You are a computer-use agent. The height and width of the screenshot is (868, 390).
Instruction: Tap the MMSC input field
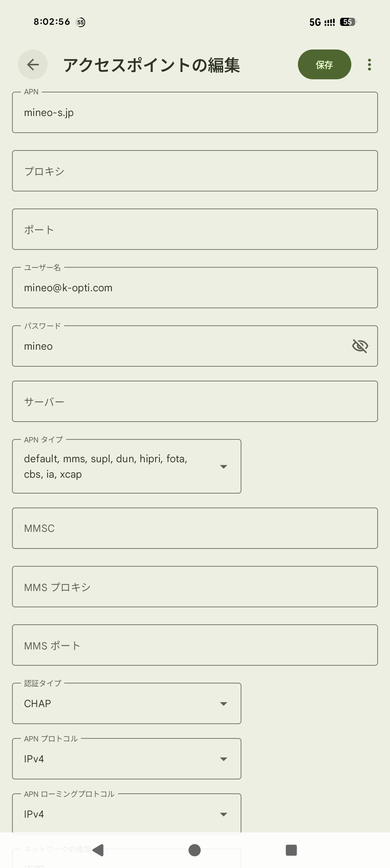pyautogui.click(x=195, y=528)
